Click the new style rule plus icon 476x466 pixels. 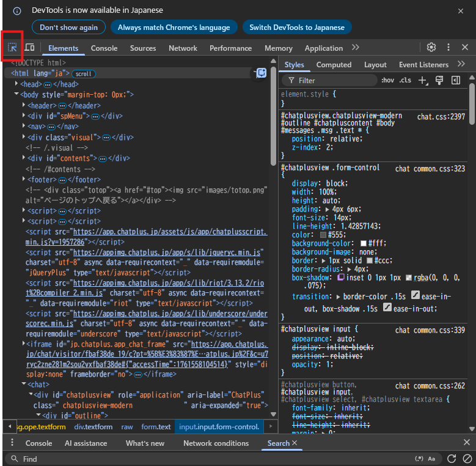coord(423,80)
